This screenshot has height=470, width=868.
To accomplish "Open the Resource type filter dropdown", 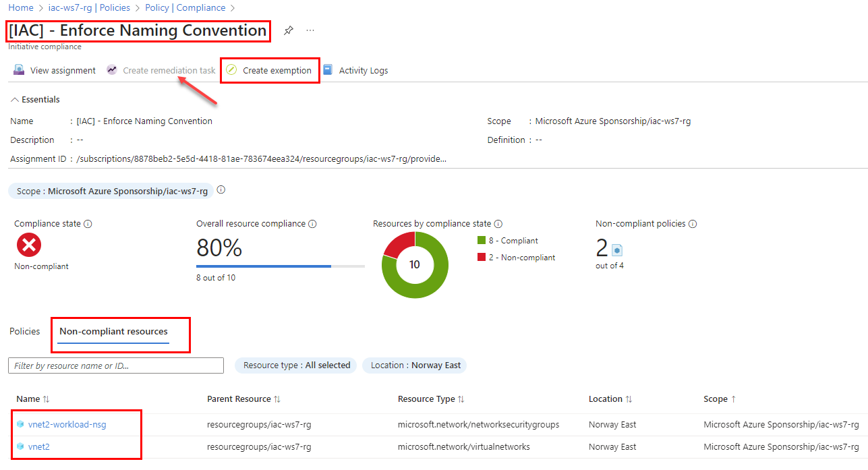I will [295, 365].
